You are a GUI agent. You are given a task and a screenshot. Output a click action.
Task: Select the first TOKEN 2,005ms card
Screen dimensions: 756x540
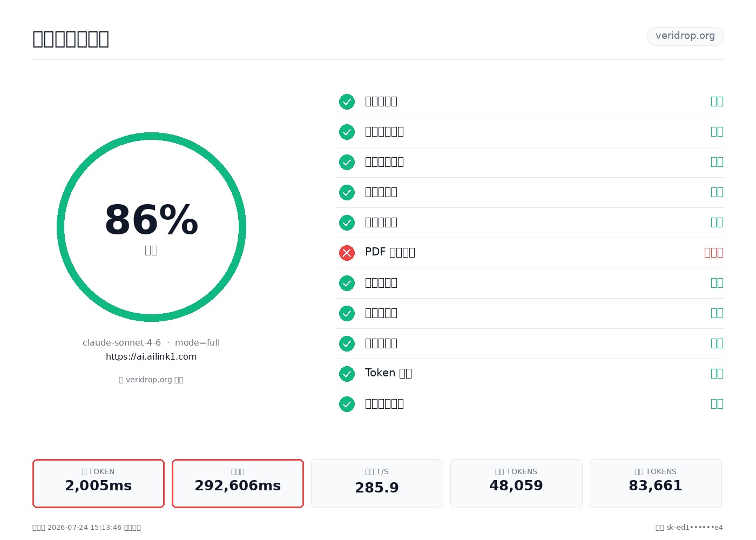tap(98, 483)
